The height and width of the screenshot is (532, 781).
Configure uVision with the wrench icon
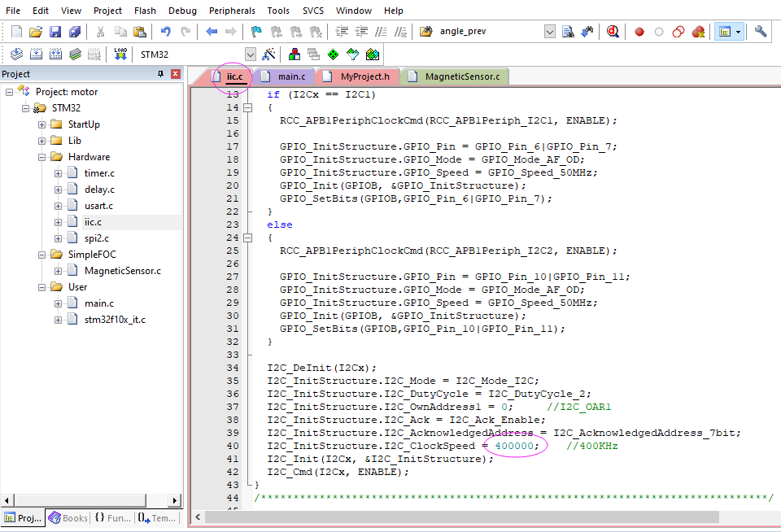(x=761, y=31)
